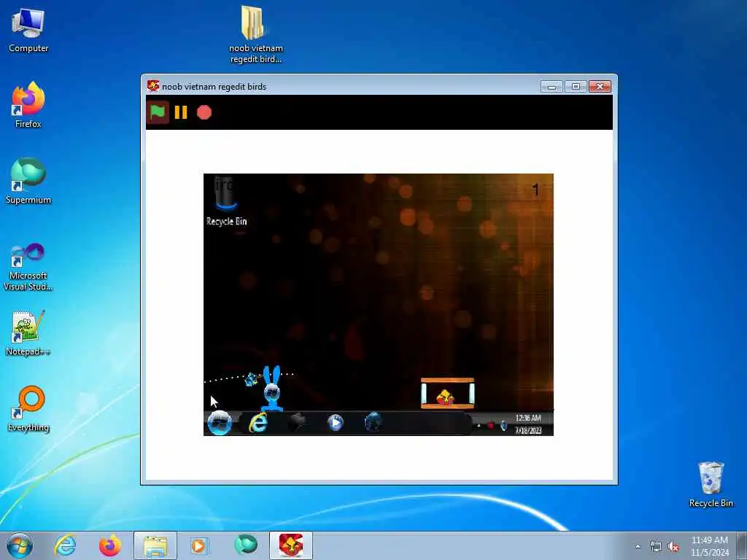Click the in-game media player icon
747x560 pixels.
tap(336, 422)
